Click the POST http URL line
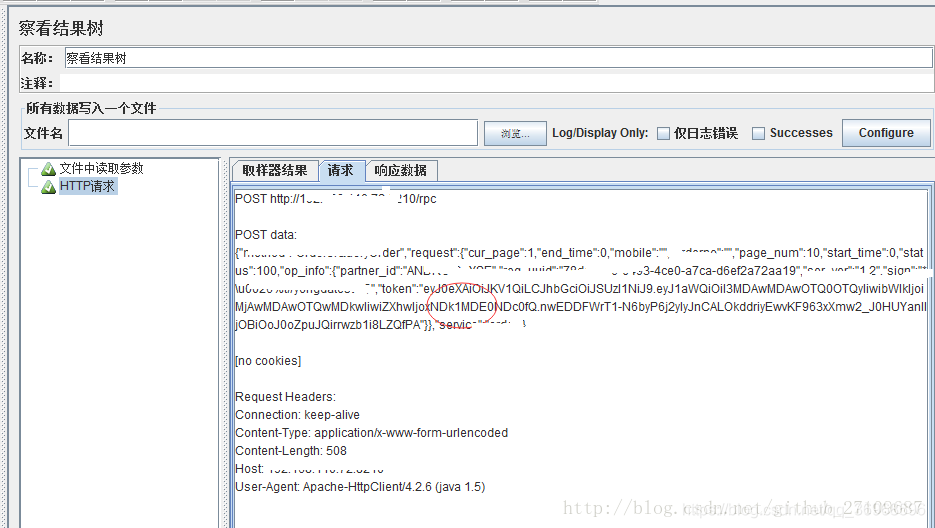 336,199
